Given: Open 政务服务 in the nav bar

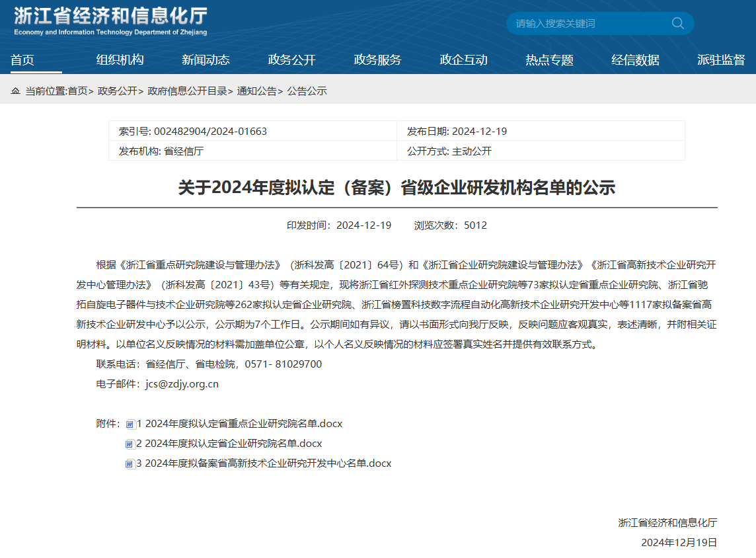Looking at the screenshot, I should (377, 60).
